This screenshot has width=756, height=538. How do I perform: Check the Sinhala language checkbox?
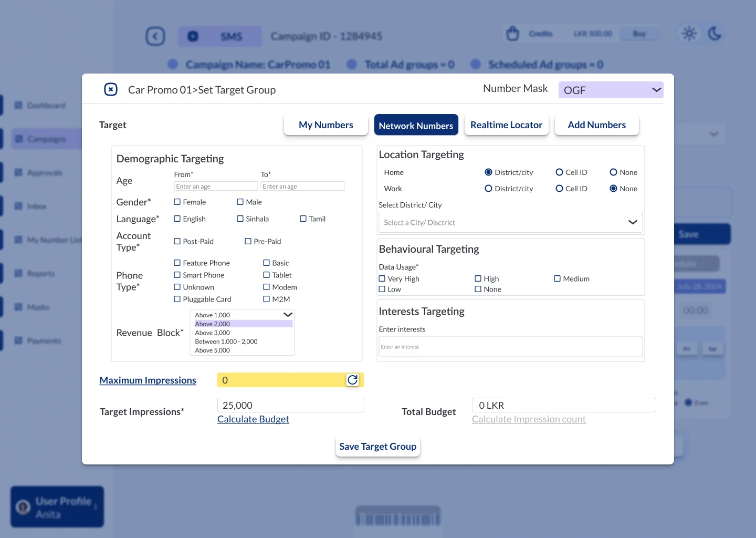click(x=240, y=219)
